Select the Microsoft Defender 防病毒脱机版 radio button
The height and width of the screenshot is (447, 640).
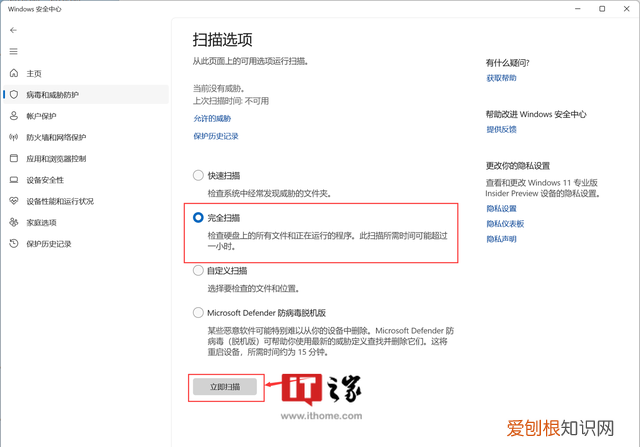[198, 313]
